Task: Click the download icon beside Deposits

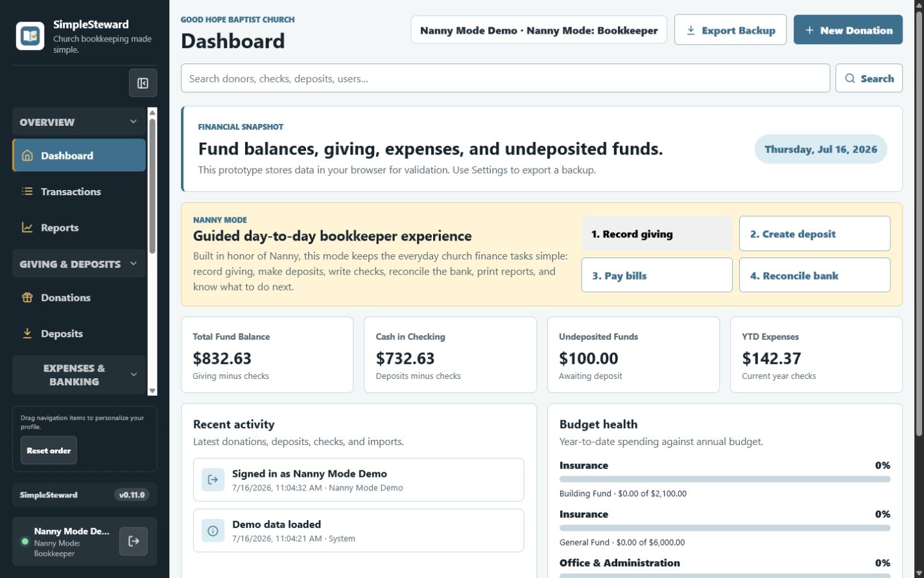Action: (x=27, y=333)
